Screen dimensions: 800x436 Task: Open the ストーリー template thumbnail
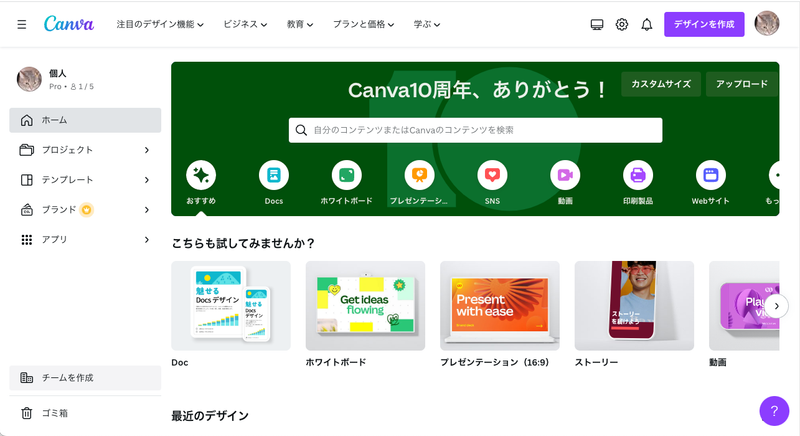634,305
